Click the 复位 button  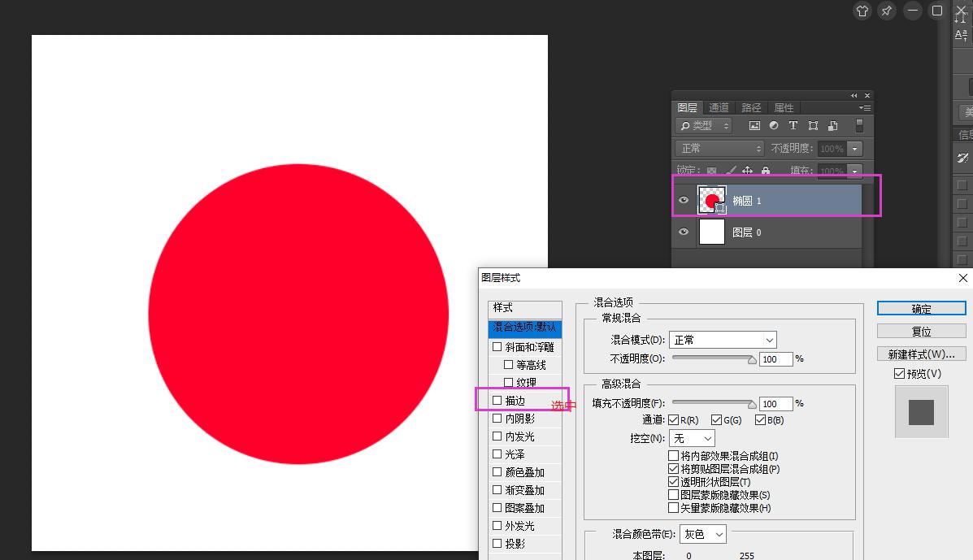point(922,332)
